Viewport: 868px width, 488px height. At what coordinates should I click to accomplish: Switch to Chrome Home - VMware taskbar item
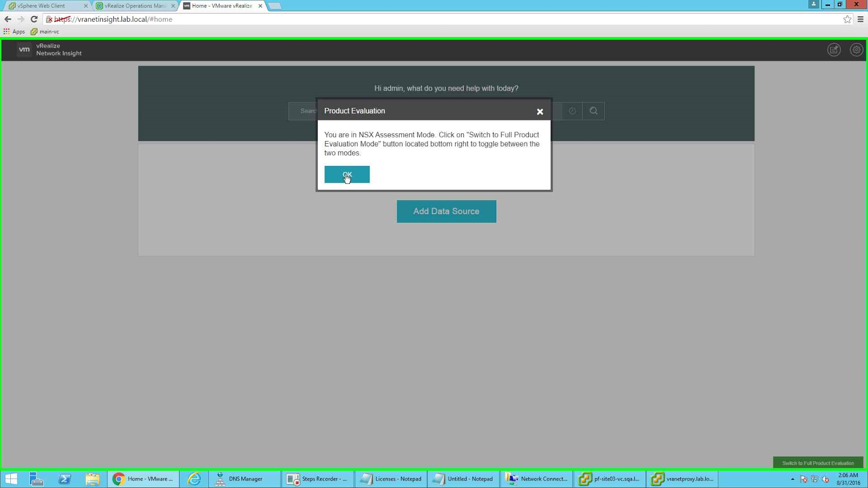143,479
